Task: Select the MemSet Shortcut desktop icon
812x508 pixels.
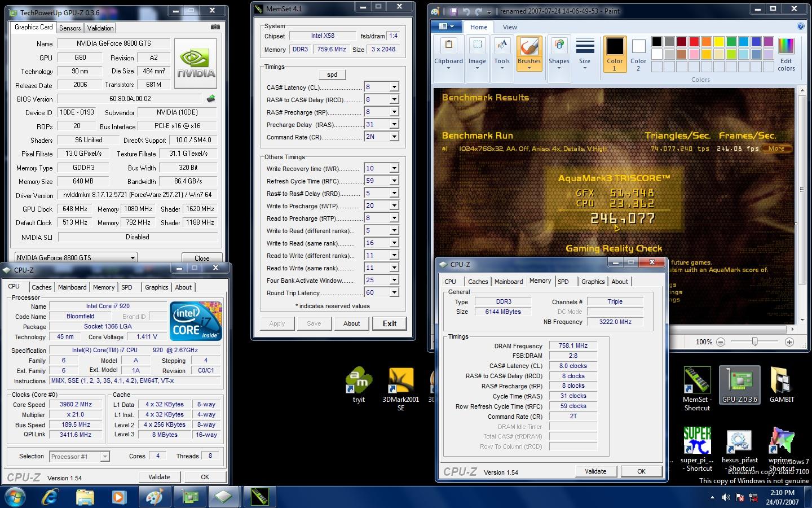Action: pyautogui.click(x=697, y=388)
